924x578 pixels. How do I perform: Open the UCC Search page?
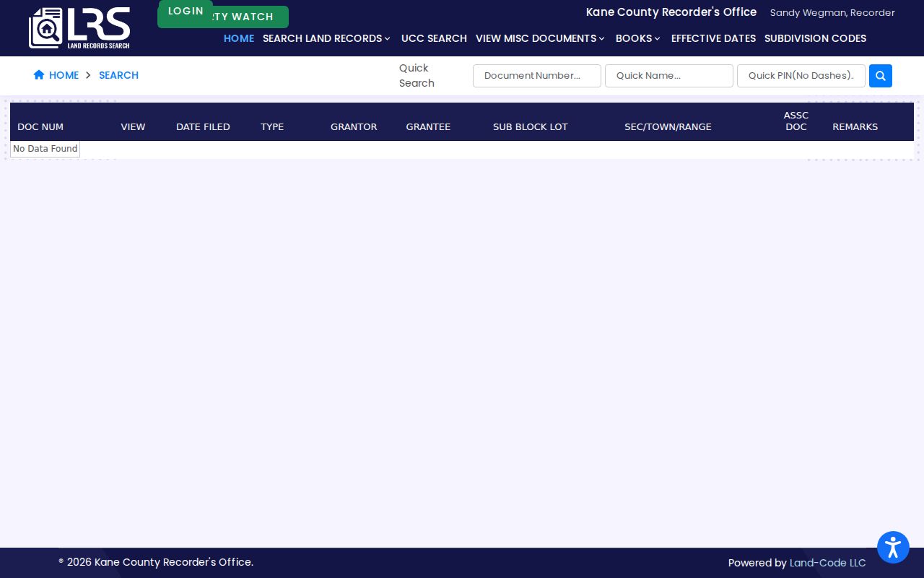(434, 38)
